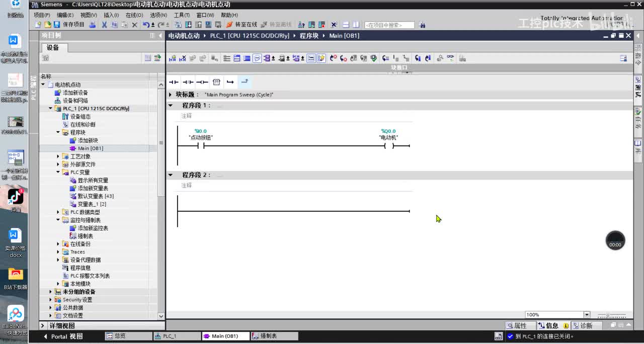Expand the 块标题 section
Image resolution: width=644 pixels, height=344 pixels.
pos(171,95)
